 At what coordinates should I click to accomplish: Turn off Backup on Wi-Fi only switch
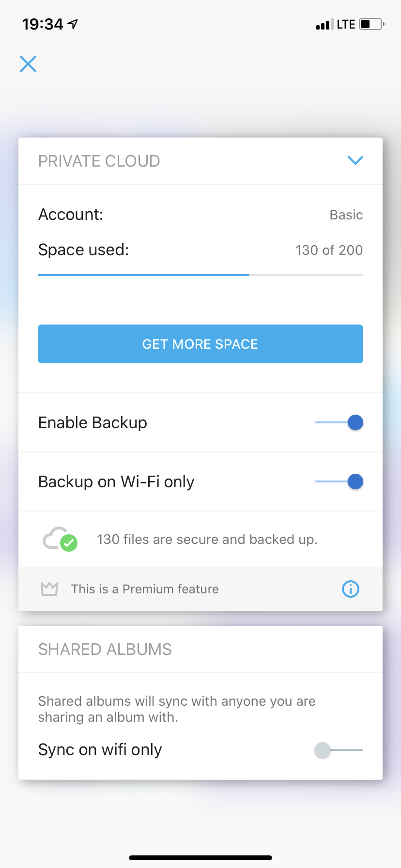[339, 481]
